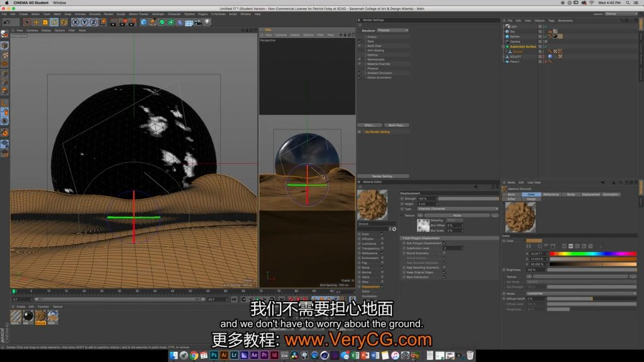Click the Multi-Pass... button
Image resolution: width=644 pixels, height=362 pixels.
point(396,125)
